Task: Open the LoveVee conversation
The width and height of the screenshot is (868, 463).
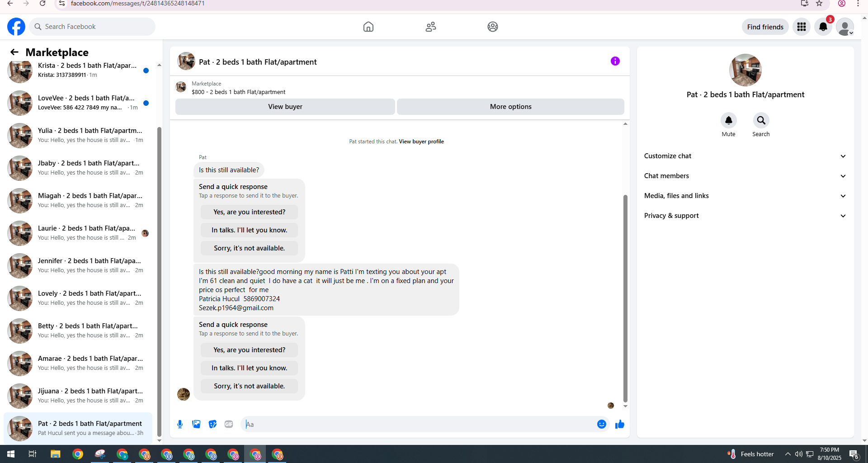Action: click(x=78, y=103)
